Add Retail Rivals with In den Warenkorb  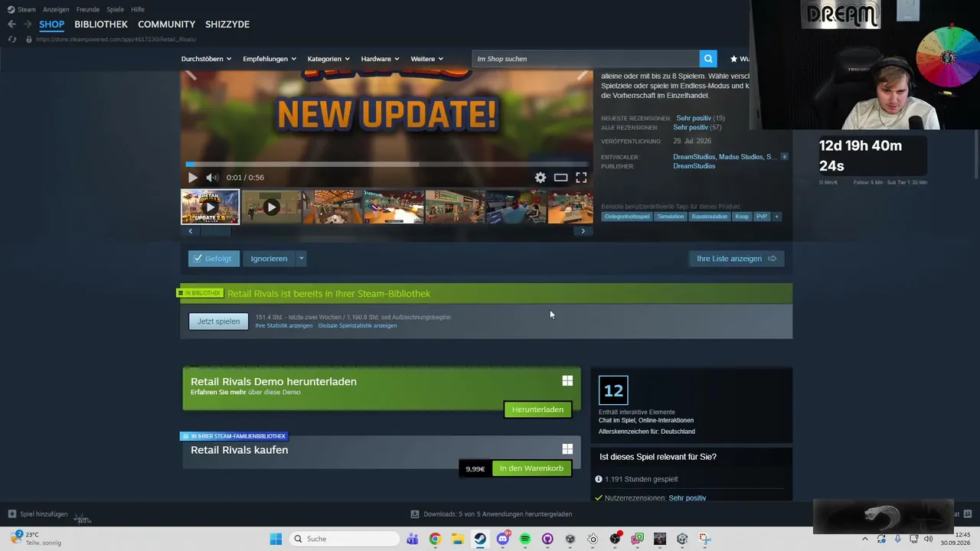[531, 468]
